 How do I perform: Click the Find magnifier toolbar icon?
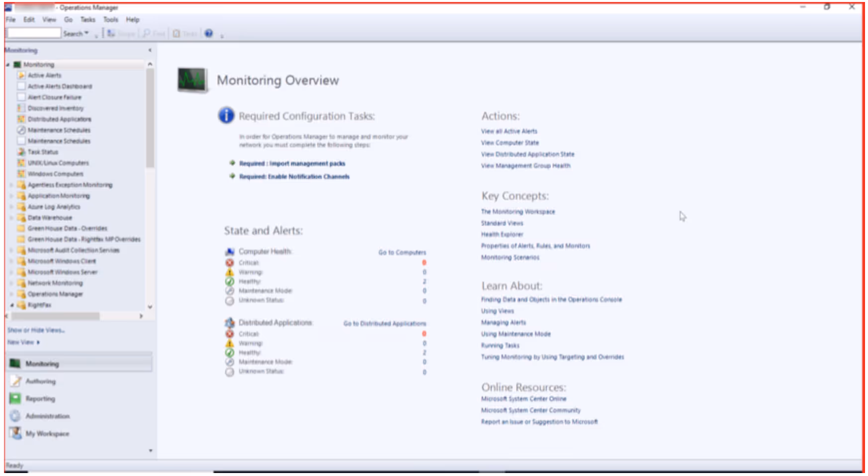pyautogui.click(x=147, y=33)
